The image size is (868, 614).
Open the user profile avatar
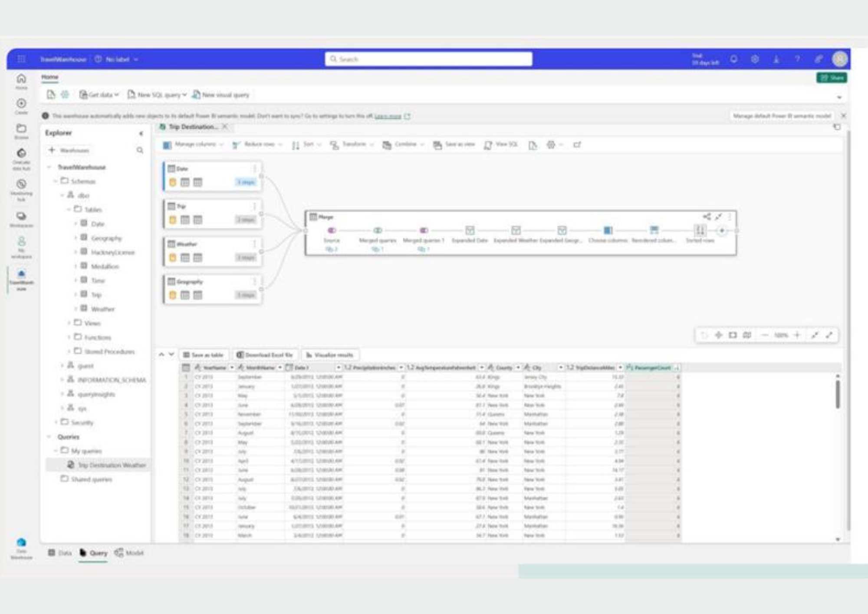tap(840, 59)
